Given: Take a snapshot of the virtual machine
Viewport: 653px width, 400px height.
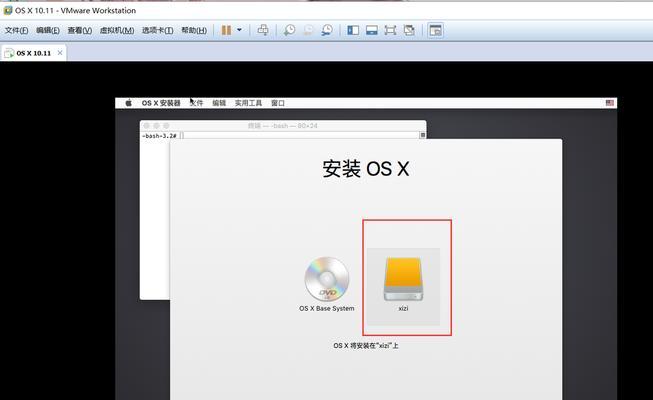Looking at the screenshot, I should coord(289,30).
